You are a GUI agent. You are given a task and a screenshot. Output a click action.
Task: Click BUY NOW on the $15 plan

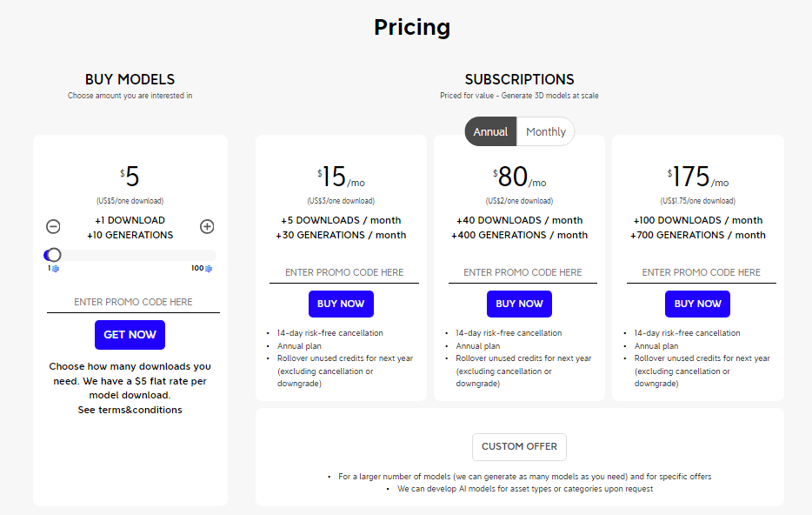point(341,304)
